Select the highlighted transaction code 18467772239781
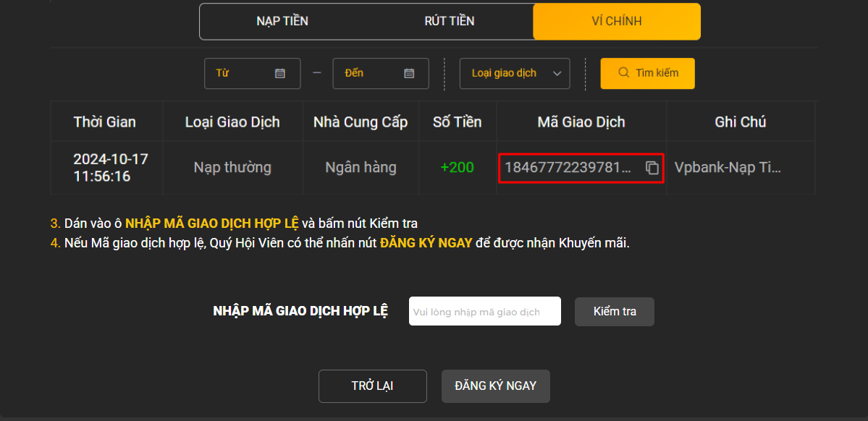This screenshot has width=868, height=421. pos(568,167)
